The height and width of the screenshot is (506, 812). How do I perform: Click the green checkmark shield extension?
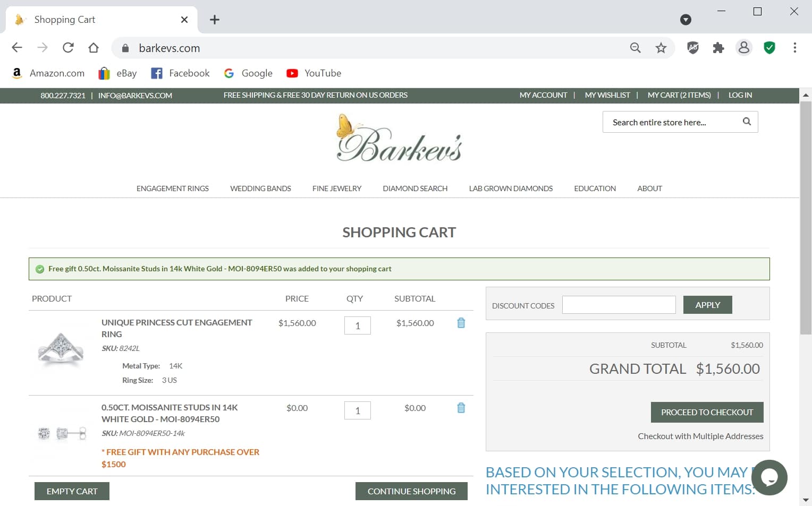click(x=769, y=48)
